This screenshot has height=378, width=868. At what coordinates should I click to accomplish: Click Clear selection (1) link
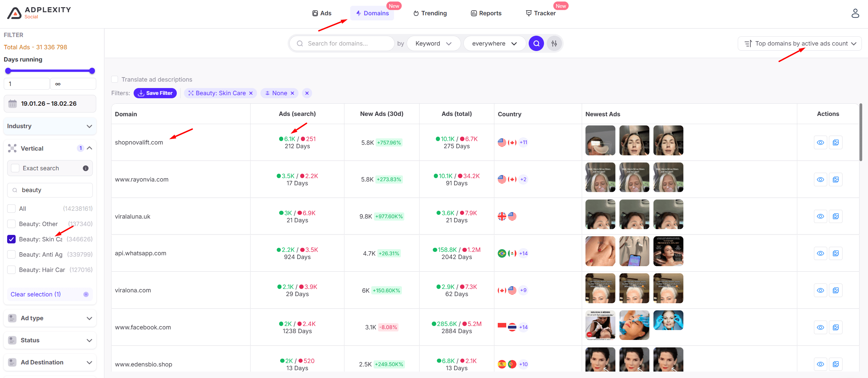pyautogui.click(x=36, y=294)
